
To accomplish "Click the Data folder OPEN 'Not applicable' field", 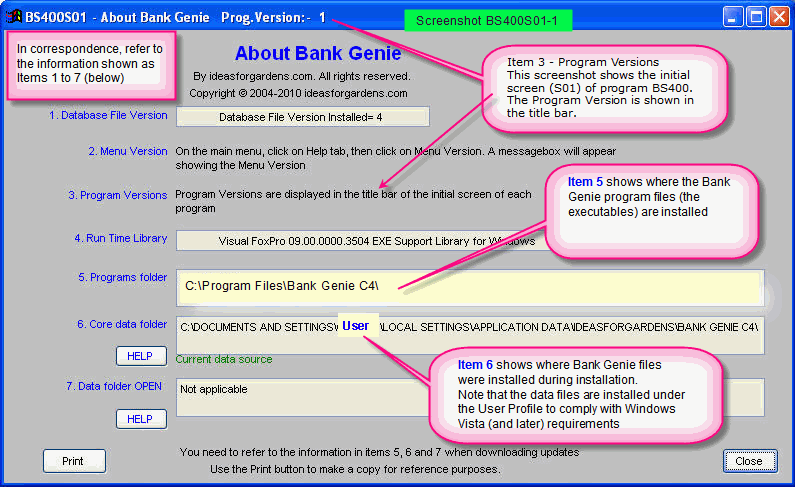I will tap(470, 397).
